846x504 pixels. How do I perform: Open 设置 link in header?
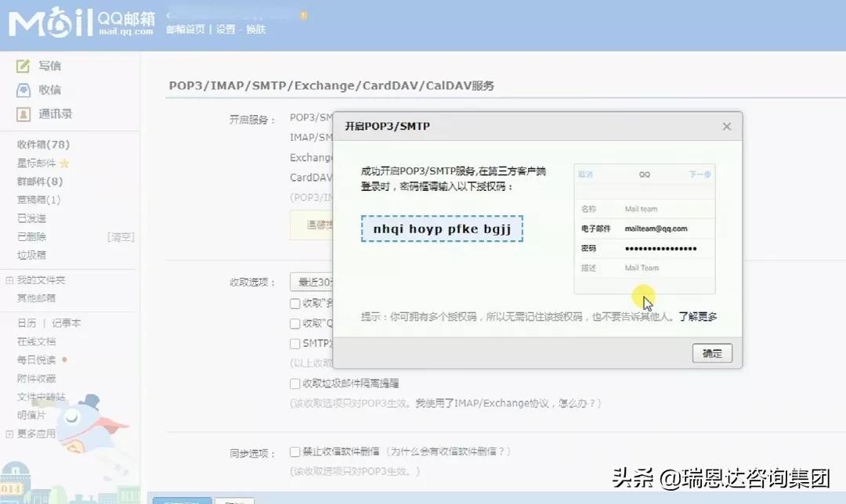[x=226, y=29]
